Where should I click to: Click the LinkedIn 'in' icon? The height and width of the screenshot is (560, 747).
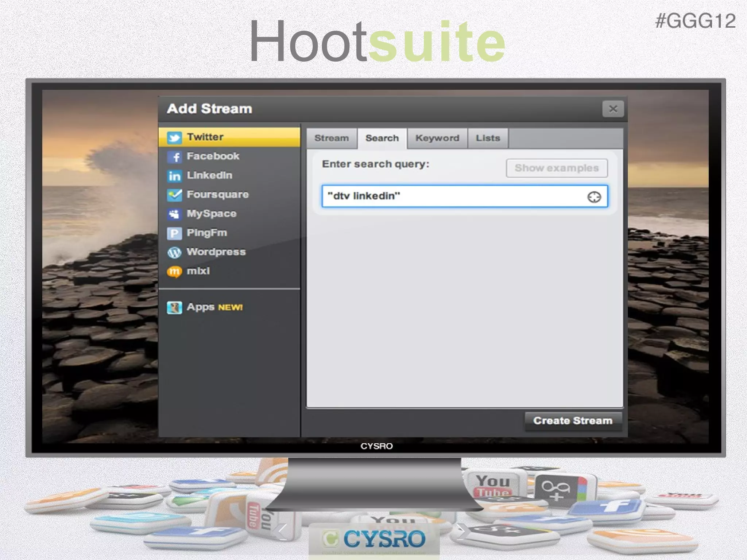coord(174,176)
